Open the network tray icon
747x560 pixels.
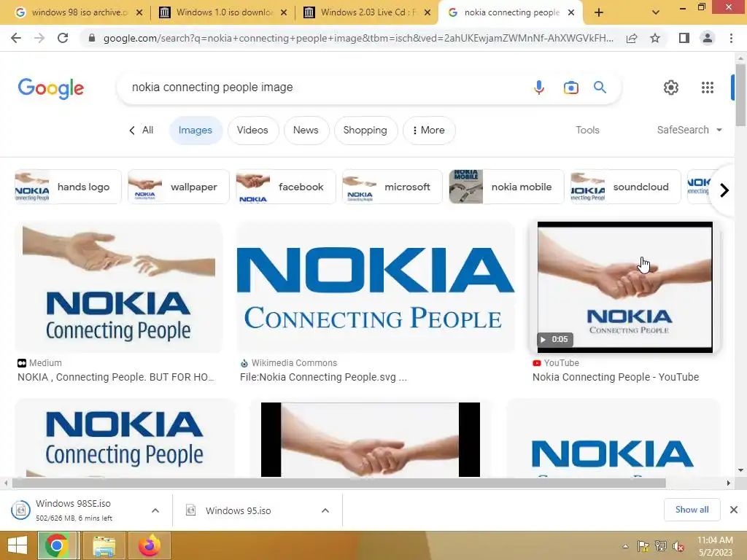tap(661, 546)
